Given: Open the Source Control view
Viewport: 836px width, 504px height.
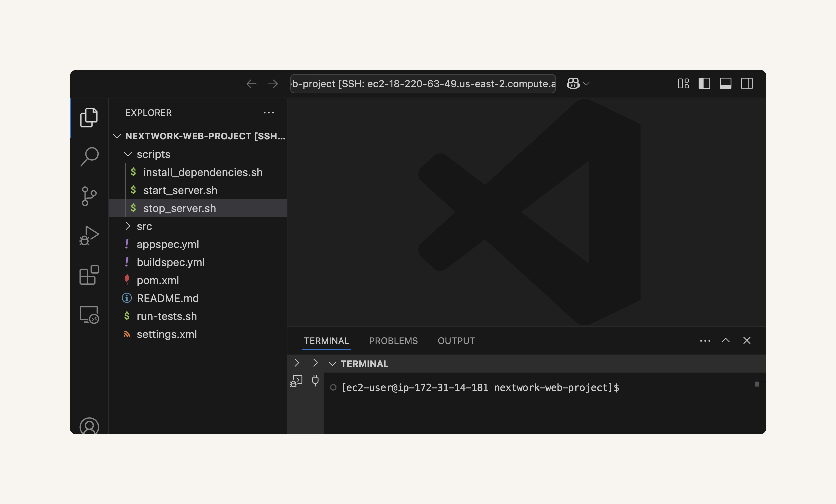Looking at the screenshot, I should (x=89, y=196).
